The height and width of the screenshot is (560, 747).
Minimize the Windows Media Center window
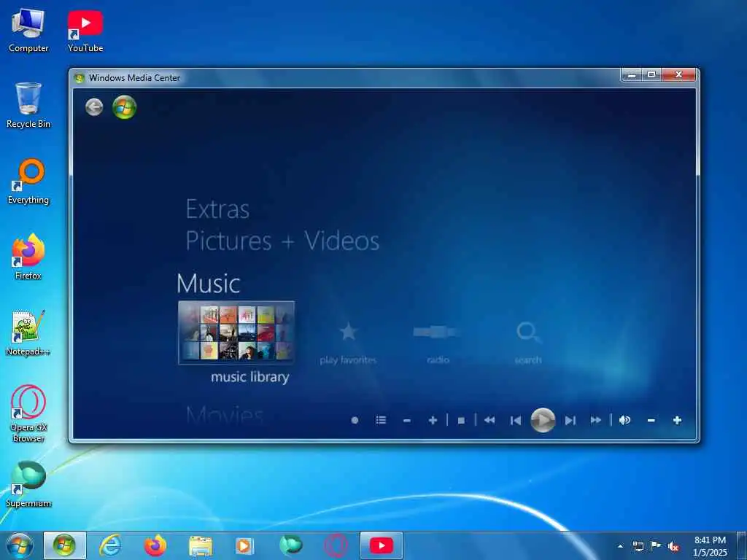click(x=632, y=75)
